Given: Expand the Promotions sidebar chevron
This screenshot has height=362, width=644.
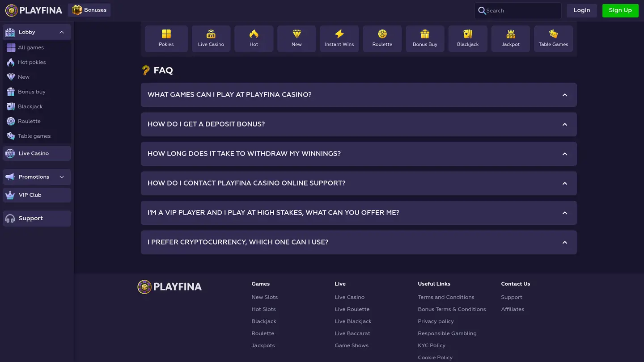Looking at the screenshot, I should [62, 177].
